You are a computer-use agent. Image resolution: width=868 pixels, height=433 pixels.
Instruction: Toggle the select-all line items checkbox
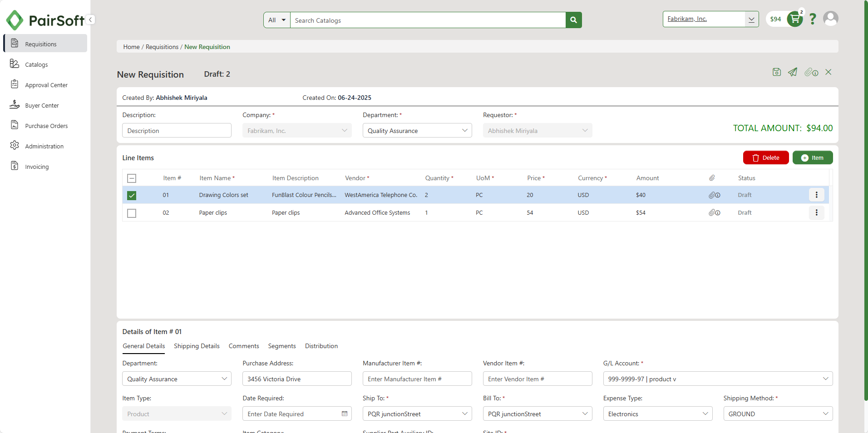coord(132,178)
